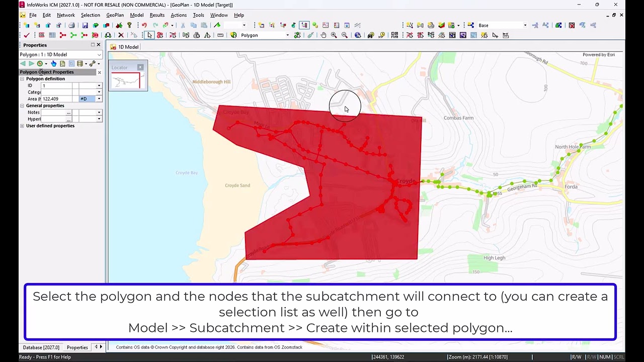Open the Base scenario dropdown
This screenshot has width=644, height=362.
point(525,25)
